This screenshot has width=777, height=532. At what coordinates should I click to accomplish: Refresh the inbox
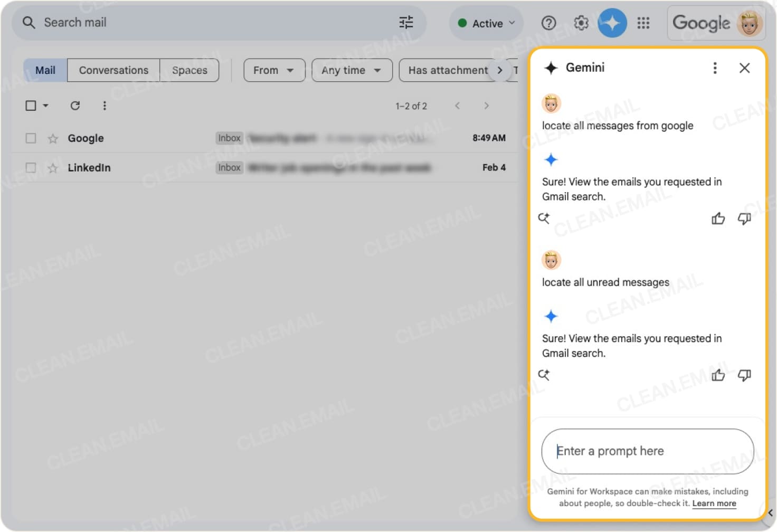tap(75, 106)
